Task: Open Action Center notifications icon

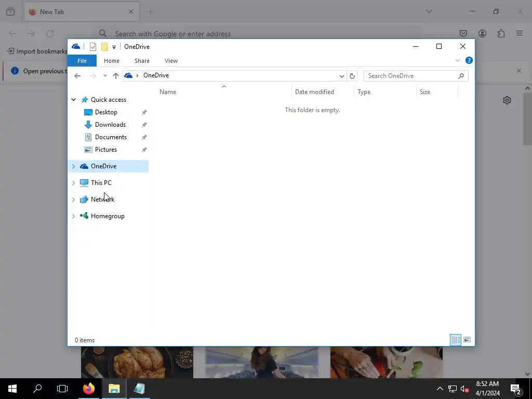Action: [516, 389]
